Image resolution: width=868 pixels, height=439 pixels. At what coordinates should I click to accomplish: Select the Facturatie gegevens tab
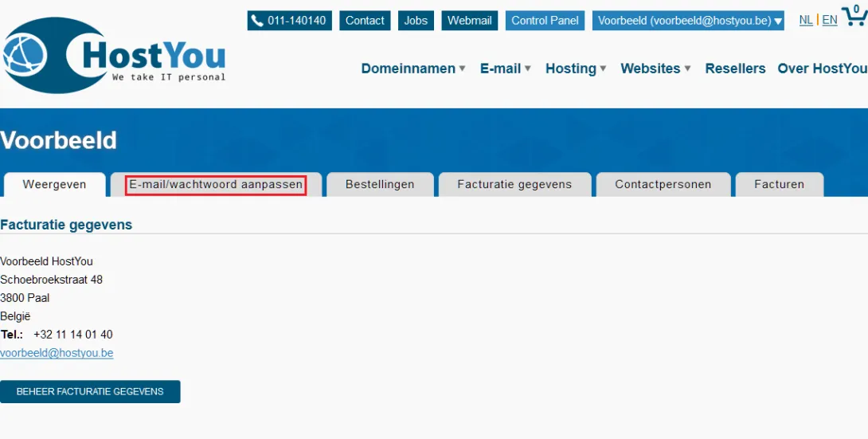514,185
